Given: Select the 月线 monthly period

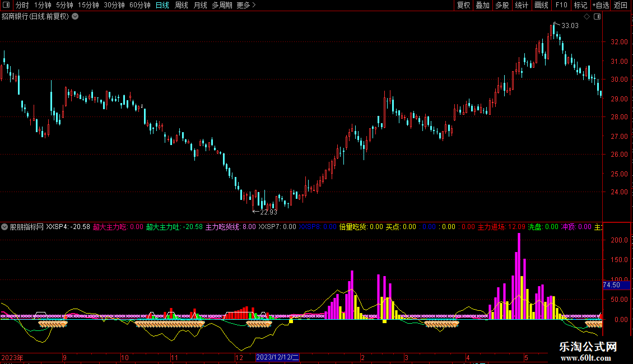Looking at the screenshot, I should click(200, 6).
